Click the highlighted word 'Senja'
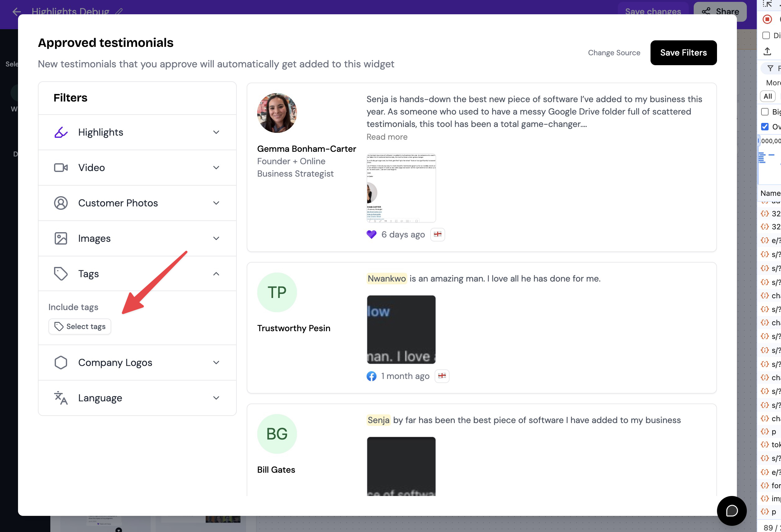Image resolution: width=781 pixels, height=532 pixels. pyautogui.click(x=378, y=420)
